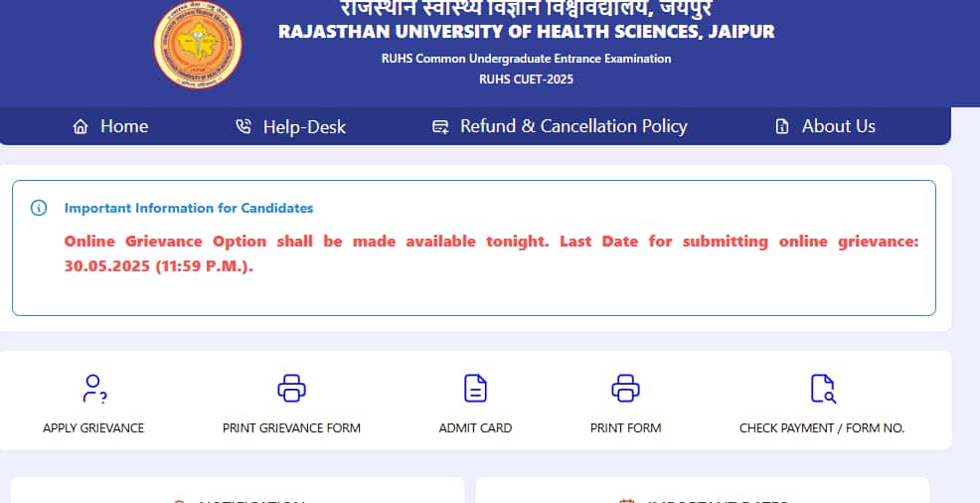Viewport: 980px width, 503px height.
Task: Click the Check Payment search-document icon
Action: pyautogui.click(x=822, y=388)
